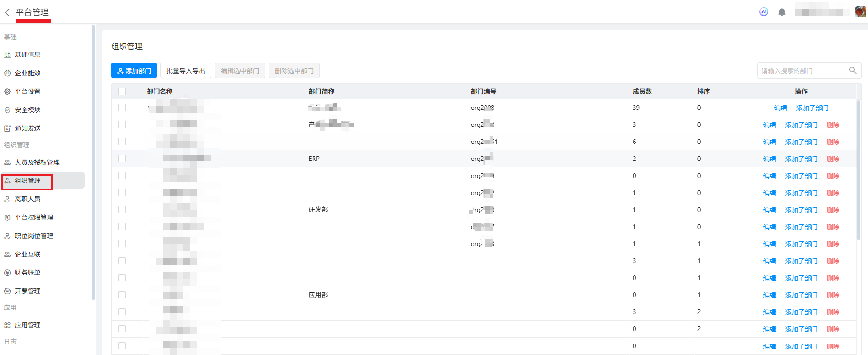The height and width of the screenshot is (355, 868).
Task: Click the 添加部门 button
Action: pyautogui.click(x=134, y=70)
